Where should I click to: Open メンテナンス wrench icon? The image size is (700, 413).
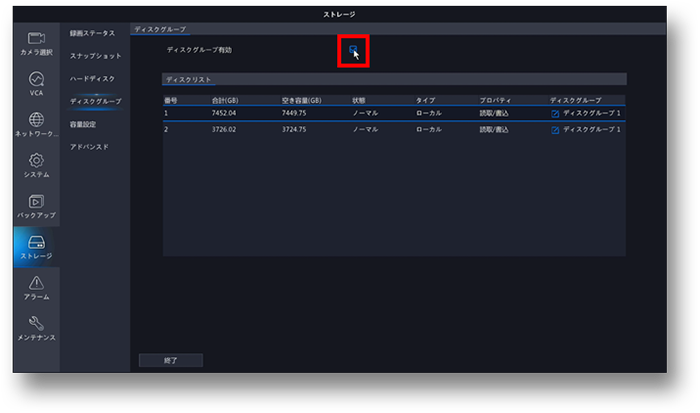click(x=36, y=325)
